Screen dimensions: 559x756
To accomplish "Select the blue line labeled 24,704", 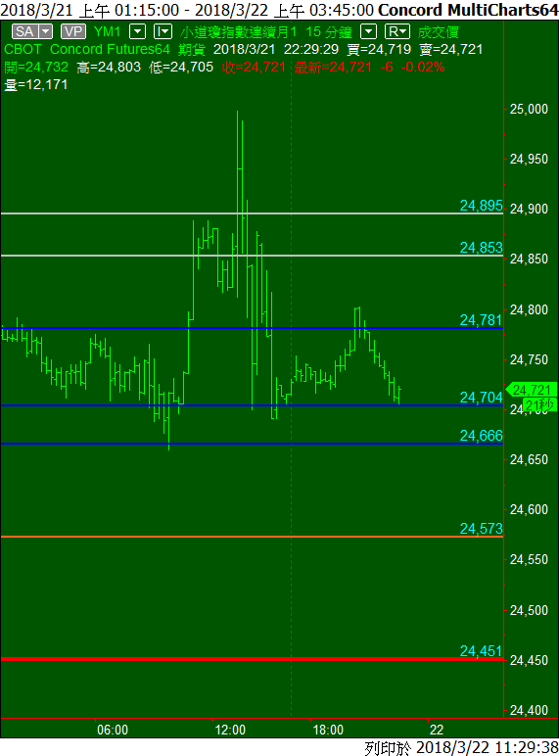I will 252,405.
